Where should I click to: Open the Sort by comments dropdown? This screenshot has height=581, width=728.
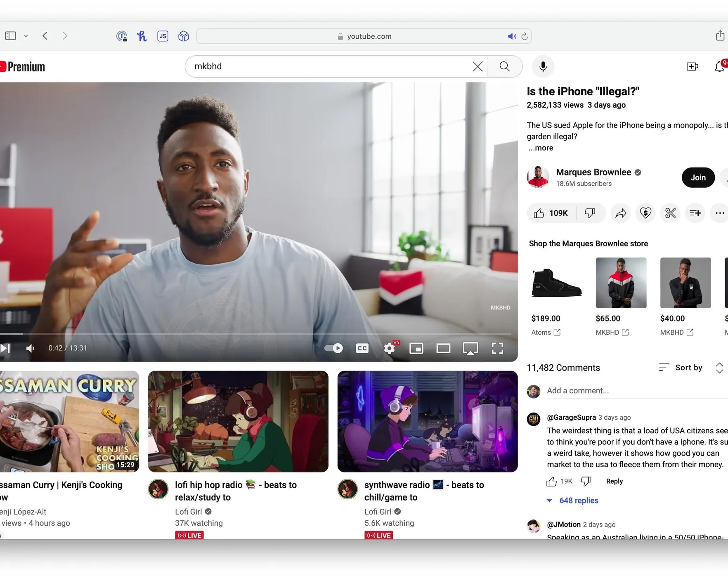(x=681, y=367)
